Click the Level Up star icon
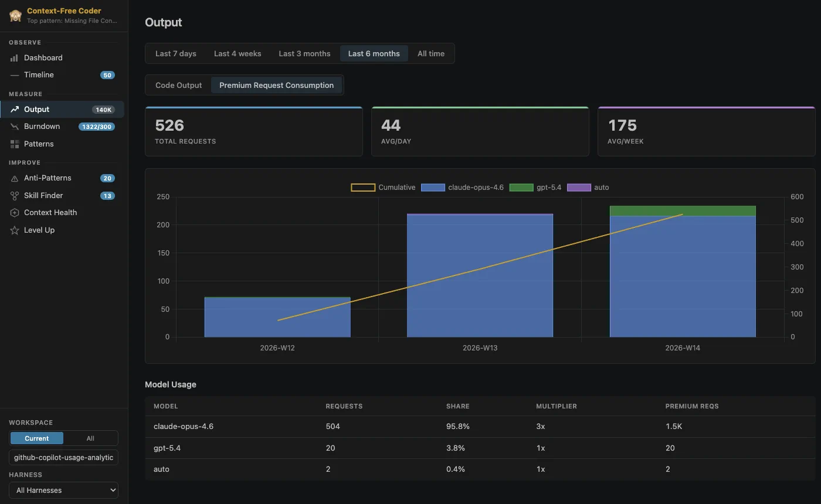The height and width of the screenshot is (504, 821). point(15,230)
